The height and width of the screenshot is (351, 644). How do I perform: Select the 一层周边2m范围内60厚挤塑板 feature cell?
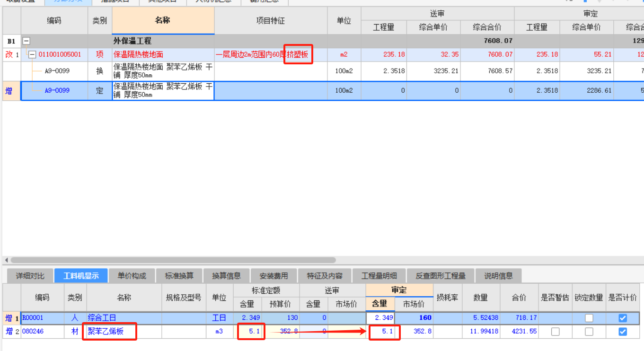tap(271, 55)
